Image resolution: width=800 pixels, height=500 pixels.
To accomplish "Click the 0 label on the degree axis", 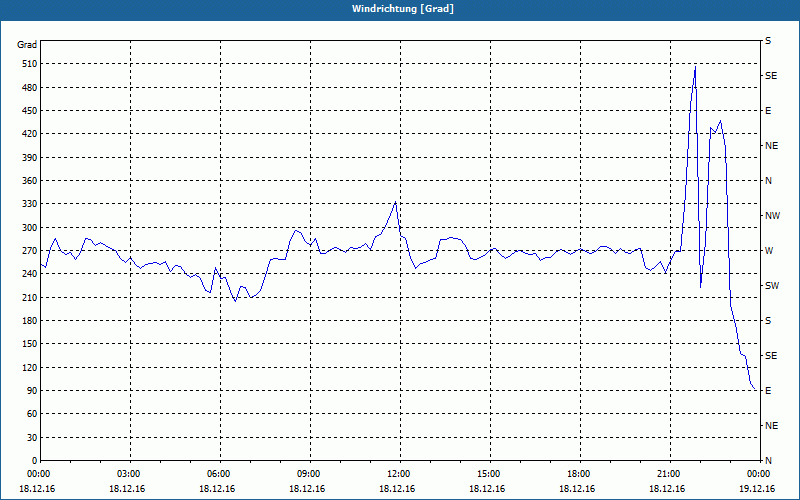I will pyautogui.click(x=35, y=461).
